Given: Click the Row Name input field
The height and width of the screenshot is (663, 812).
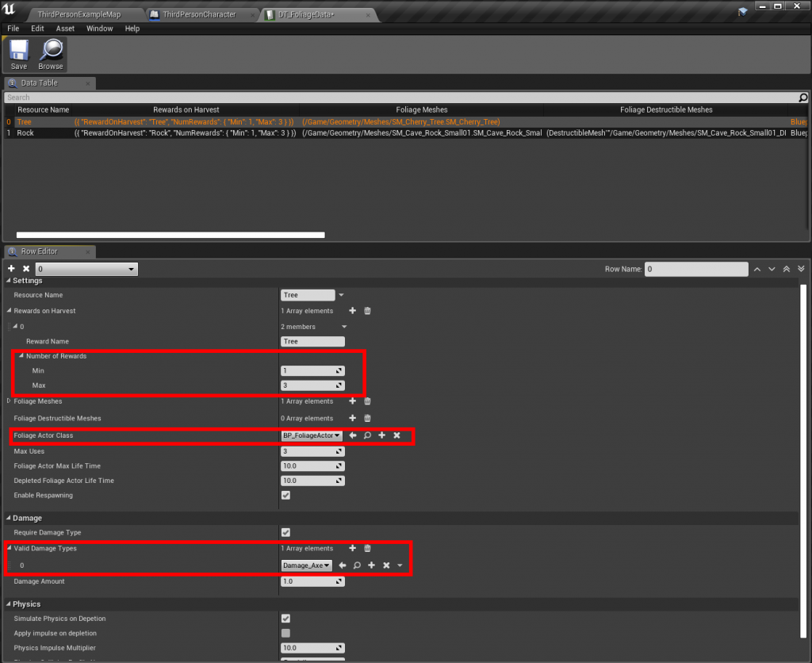Looking at the screenshot, I should 695,270.
